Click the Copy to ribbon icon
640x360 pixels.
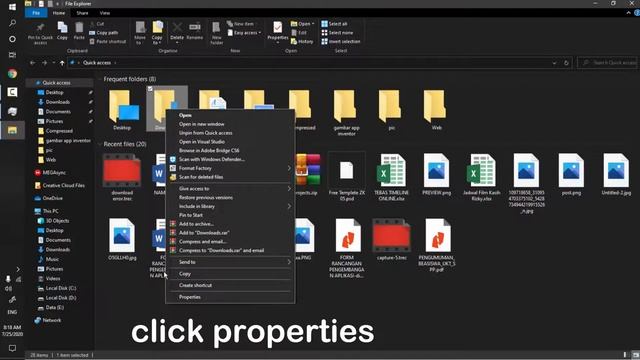coord(157,33)
